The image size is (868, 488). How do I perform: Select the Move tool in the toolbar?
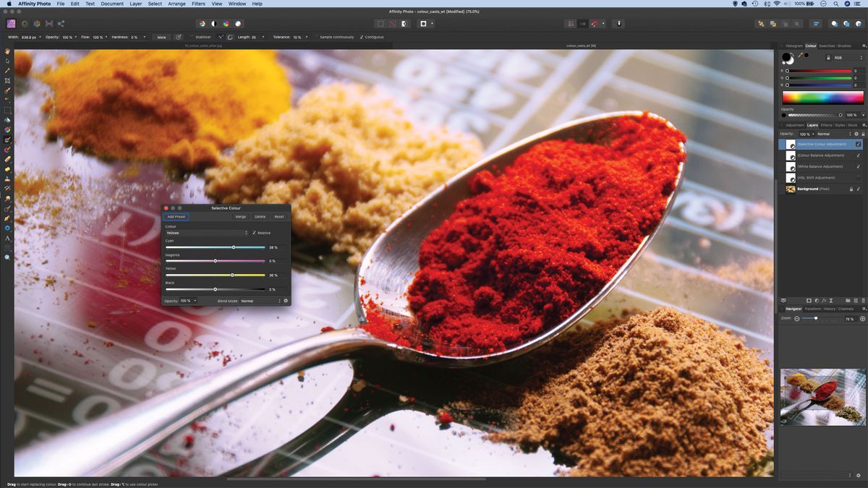(7, 60)
